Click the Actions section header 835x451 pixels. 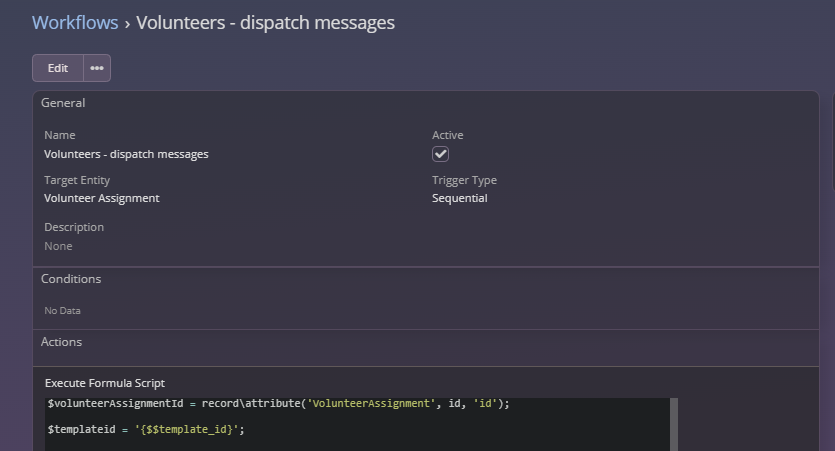pos(61,342)
